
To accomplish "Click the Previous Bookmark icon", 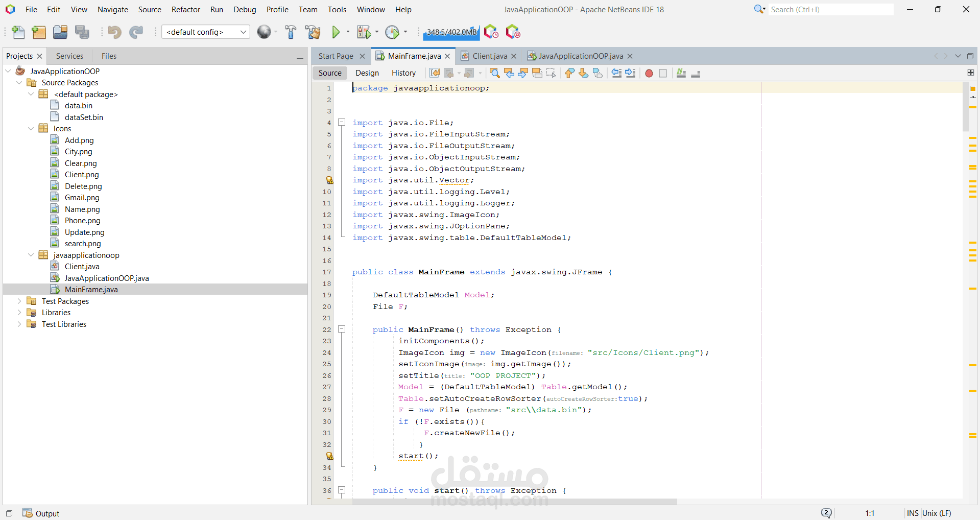I will tap(569, 73).
